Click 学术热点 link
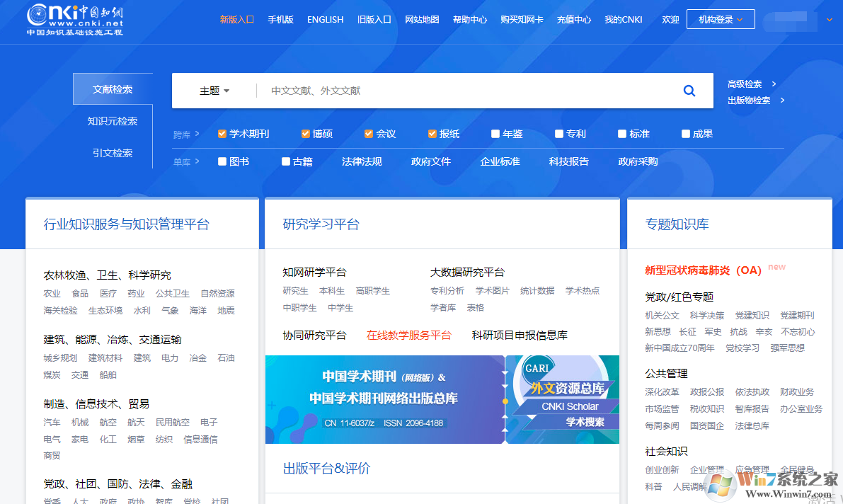This screenshot has width=843, height=504. coord(583,290)
